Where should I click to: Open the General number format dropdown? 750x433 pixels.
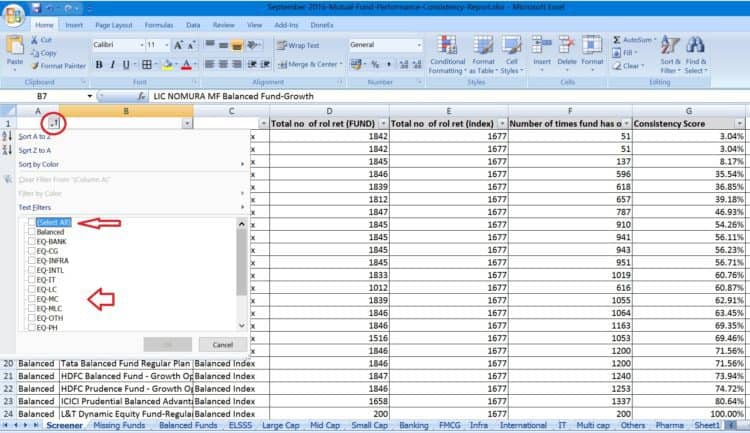coord(419,45)
